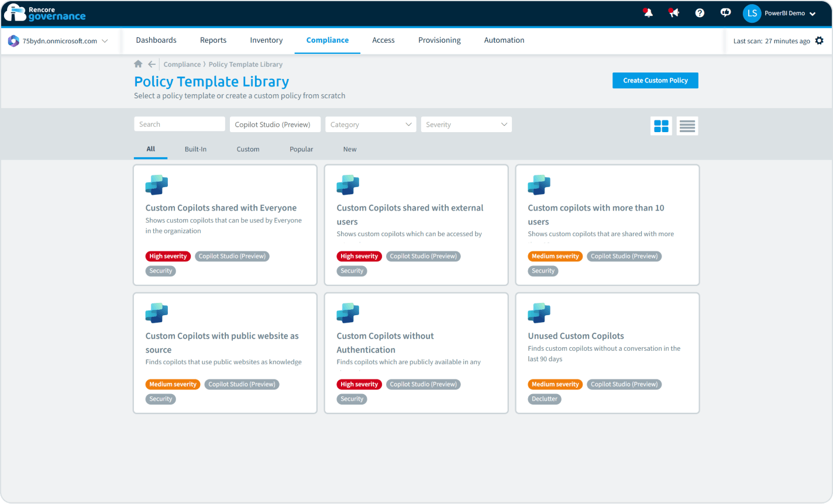Image resolution: width=833 pixels, height=504 pixels.
Task: Click the Declutter tag
Action: click(x=545, y=399)
